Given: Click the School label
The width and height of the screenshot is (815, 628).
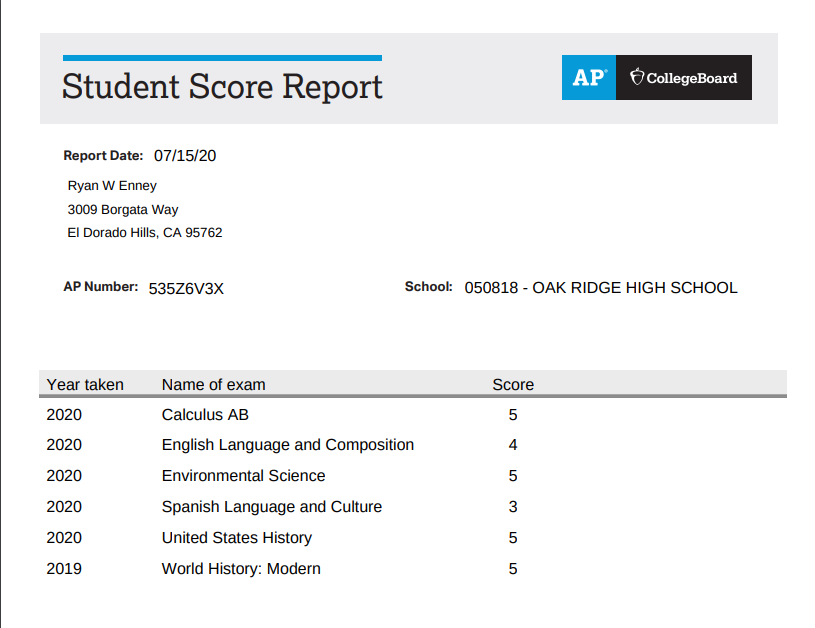Looking at the screenshot, I should (428, 287).
